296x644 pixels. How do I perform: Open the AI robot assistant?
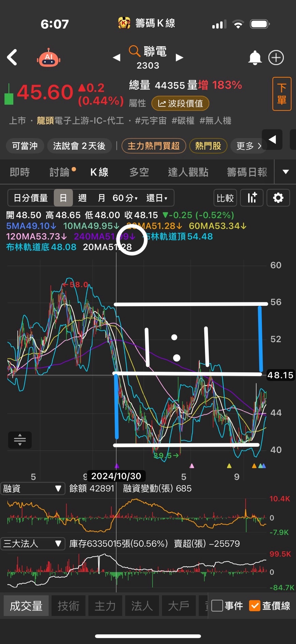point(49,58)
